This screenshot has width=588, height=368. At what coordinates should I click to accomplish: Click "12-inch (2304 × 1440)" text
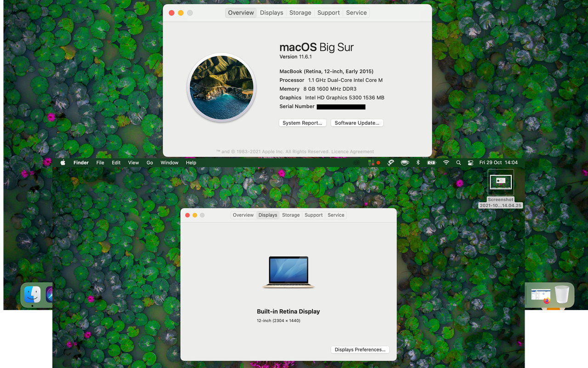[278, 321]
